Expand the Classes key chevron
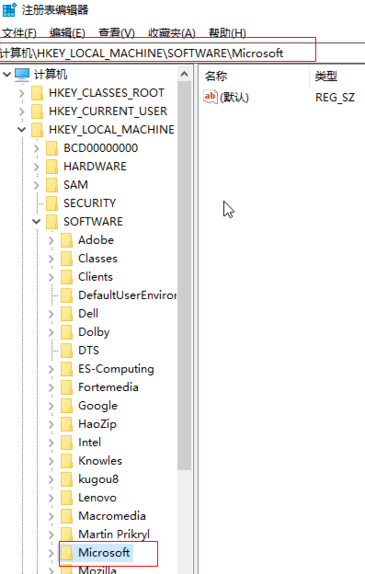The width and height of the screenshot is (365, 574). point(51,259)
